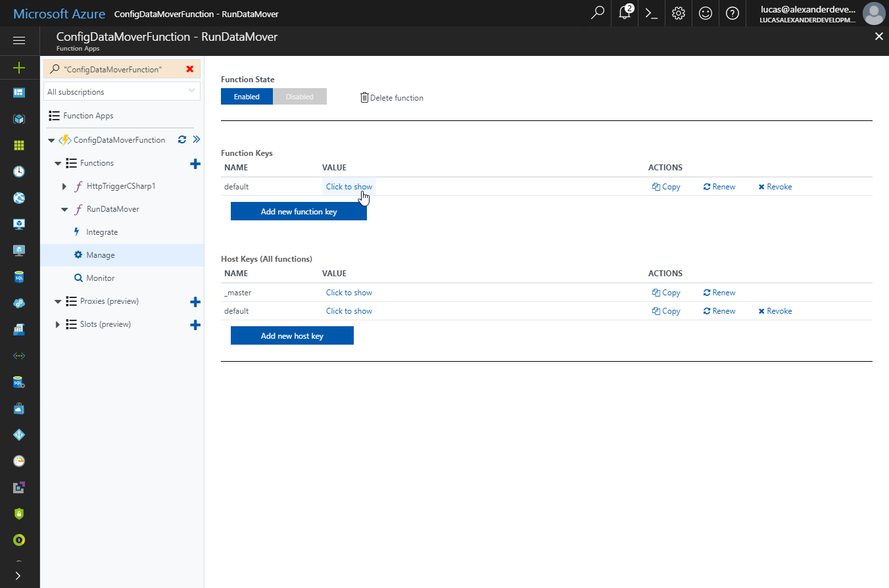Expand the sidebar with bottom chevron
Viewport: 889px width, 588px height.
pyautogui.click(x=18, y=576)
